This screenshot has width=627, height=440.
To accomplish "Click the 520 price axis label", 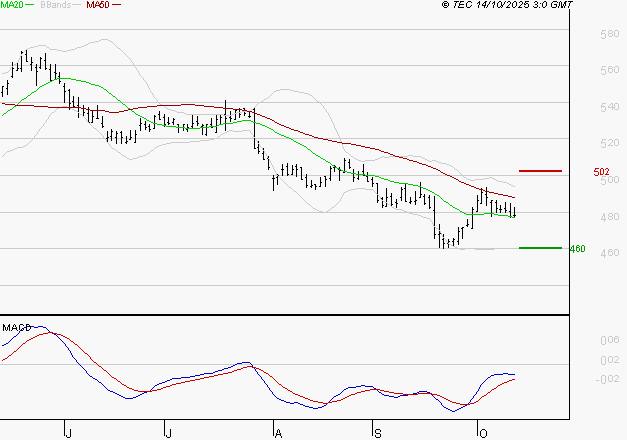I will point(608,143).
